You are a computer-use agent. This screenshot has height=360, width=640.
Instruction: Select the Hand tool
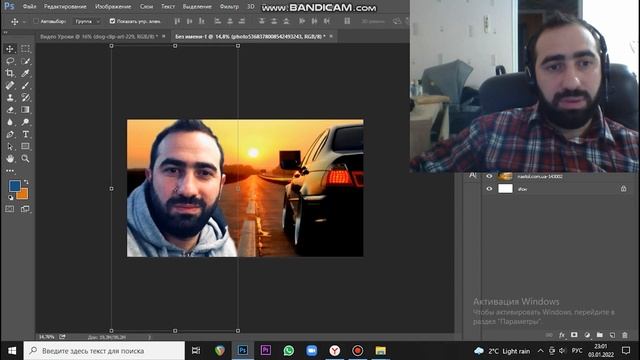pos(10,158)
